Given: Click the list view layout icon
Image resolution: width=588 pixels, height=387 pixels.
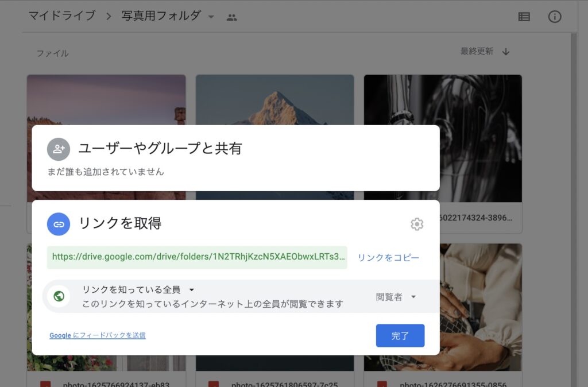Looking at the screenshot, I should pyautogui.click(x=524, y=17).
